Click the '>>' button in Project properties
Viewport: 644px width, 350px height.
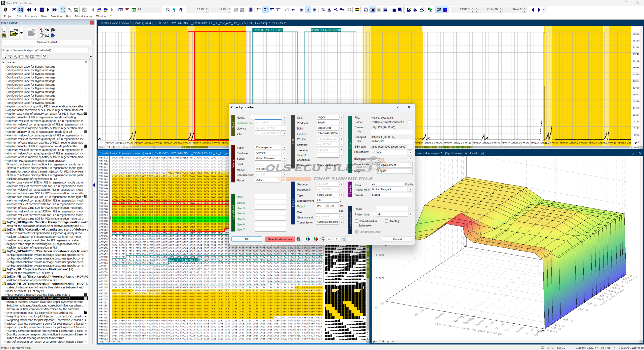coord(329,239)
